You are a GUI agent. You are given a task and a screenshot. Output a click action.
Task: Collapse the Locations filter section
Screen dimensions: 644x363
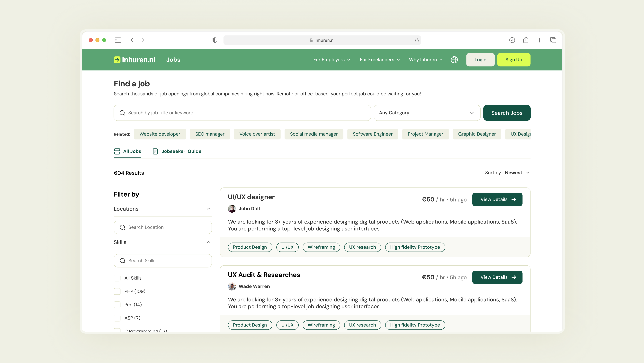pos(208,209)
